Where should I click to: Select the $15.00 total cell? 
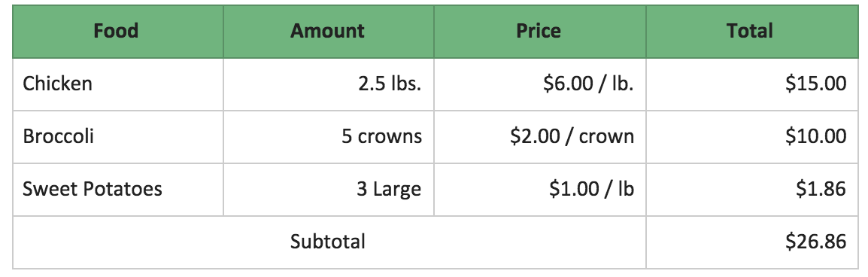[x=751, y=84]
